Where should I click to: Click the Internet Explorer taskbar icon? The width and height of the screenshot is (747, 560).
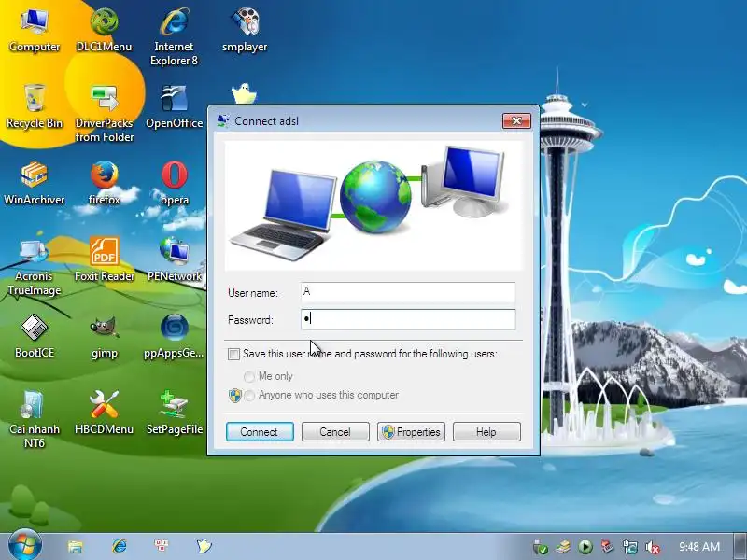[x=120, y=546]
